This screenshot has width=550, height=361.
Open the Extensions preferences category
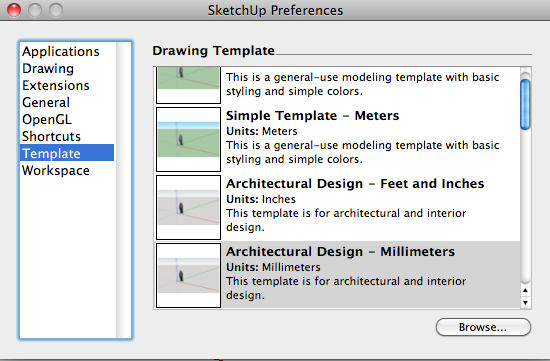[x=56, y=85]
